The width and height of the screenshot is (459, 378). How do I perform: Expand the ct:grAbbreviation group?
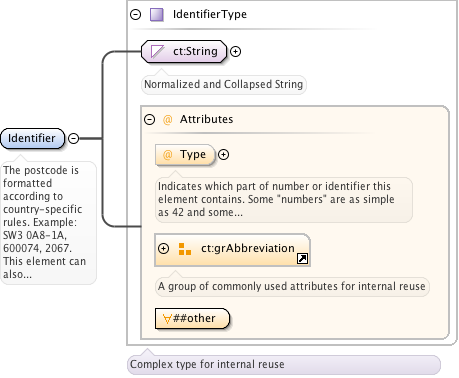163,249
